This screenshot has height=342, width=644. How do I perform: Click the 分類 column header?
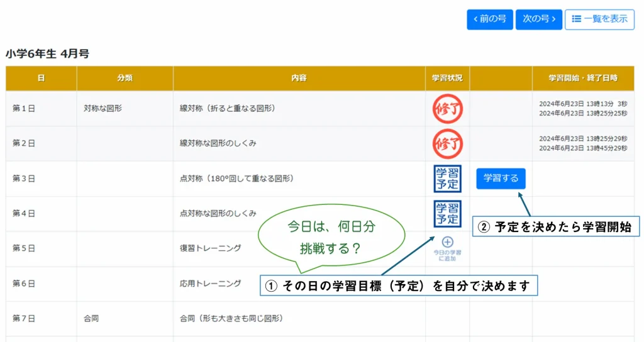pos(125,79)
